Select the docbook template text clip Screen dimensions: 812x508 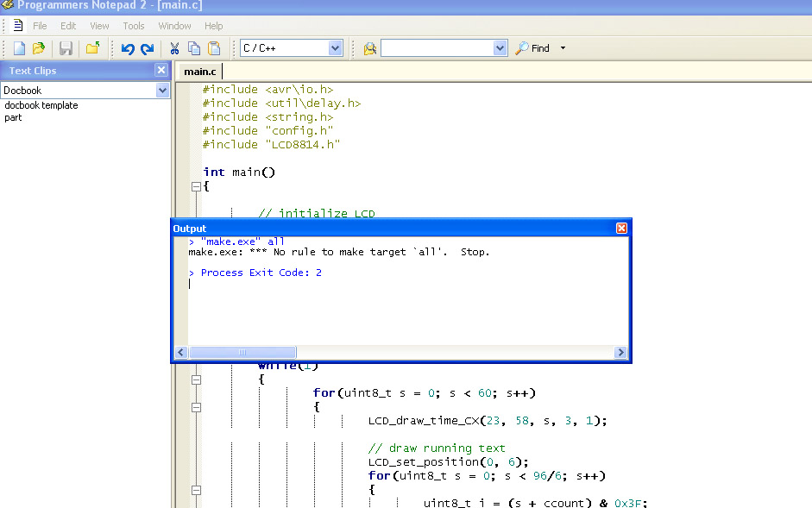click(41, 105)
